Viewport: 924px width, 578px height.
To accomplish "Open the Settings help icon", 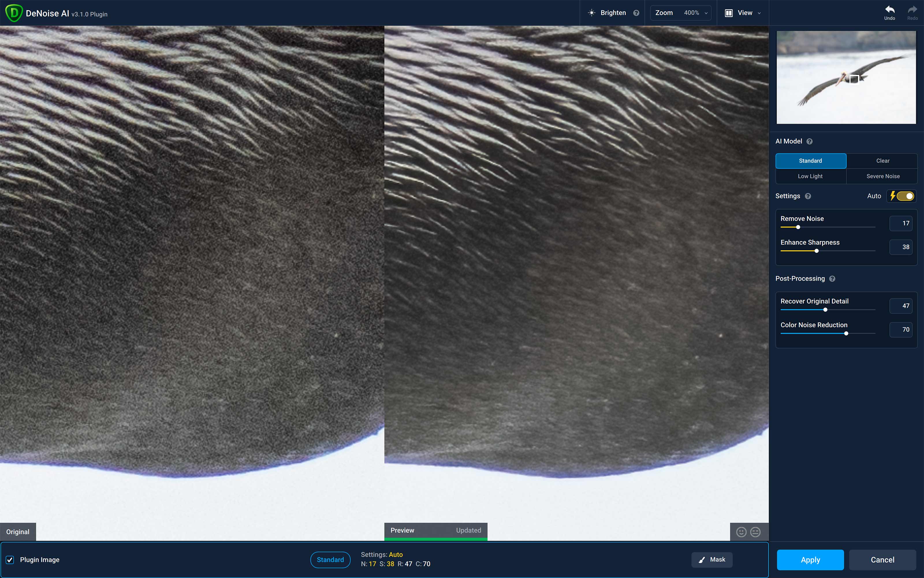I will [x=808, y=196].
